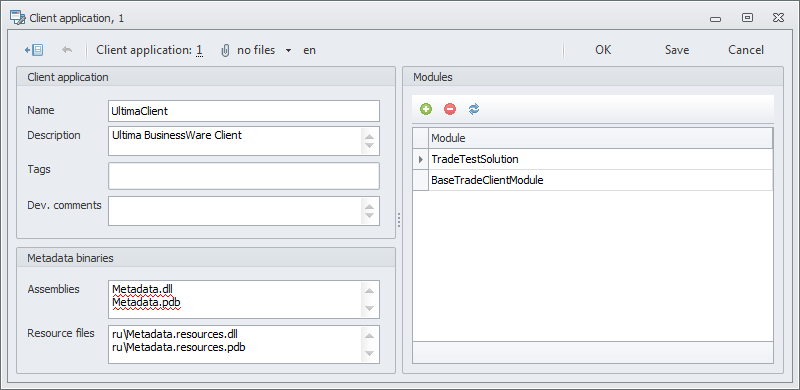This screenshot has height=390, width=800.
Task: Click the Resource files scroll up arrow
Action: [370, 335]
